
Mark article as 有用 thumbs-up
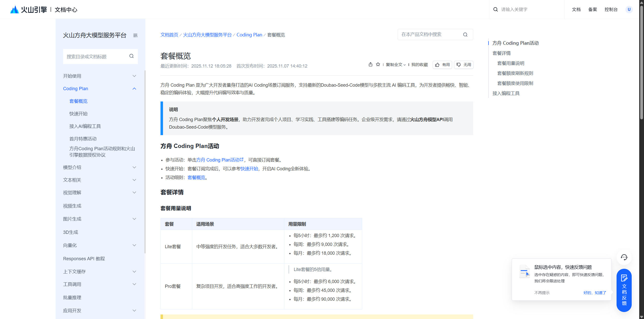click(442, 65)
